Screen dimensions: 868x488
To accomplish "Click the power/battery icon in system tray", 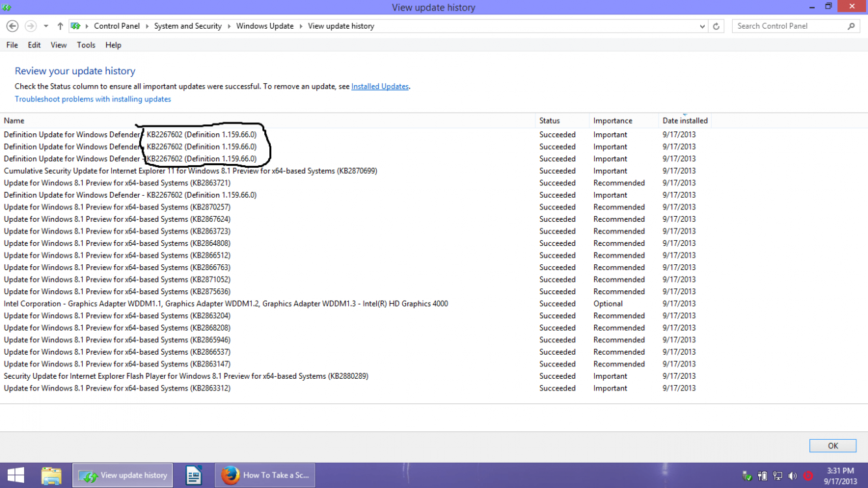I will tap(763, 476).
